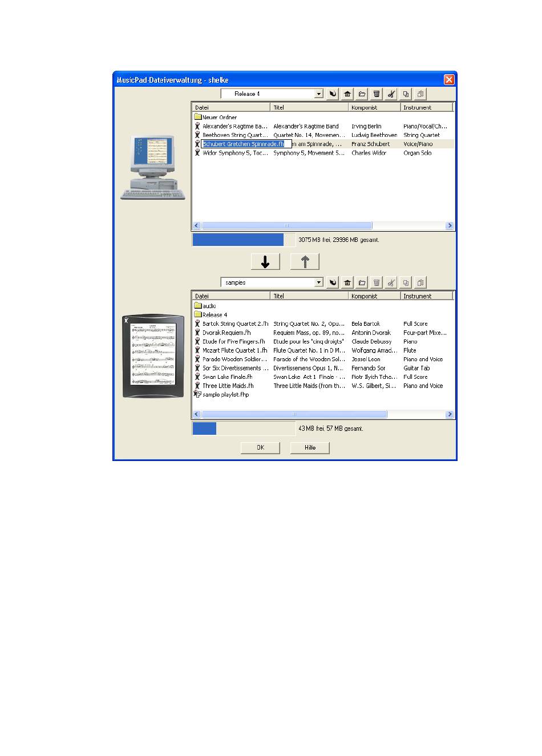Screen dimensions: 542x756
Task: Click the left arrow of the computer list scrollbar
Action: (x=197, y=226)
